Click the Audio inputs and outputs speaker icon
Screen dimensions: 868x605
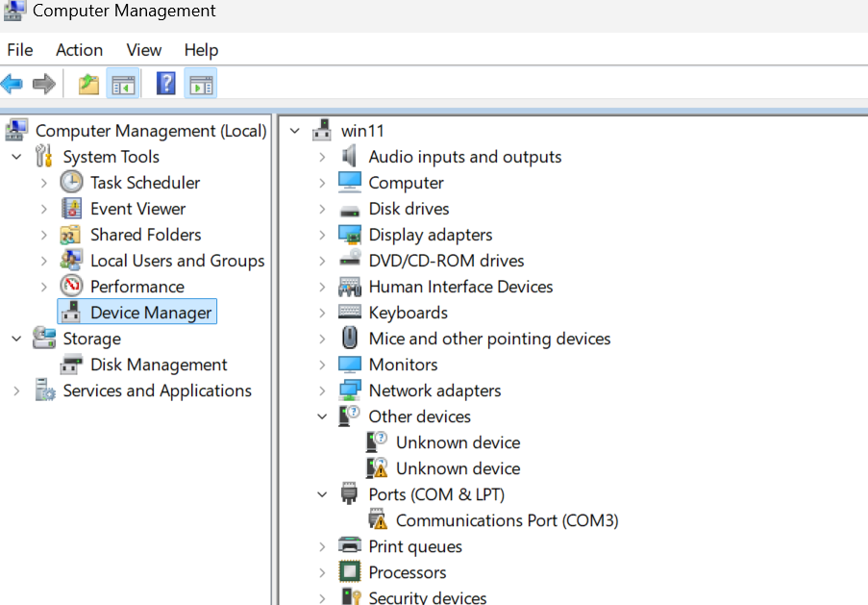[349, 156]
